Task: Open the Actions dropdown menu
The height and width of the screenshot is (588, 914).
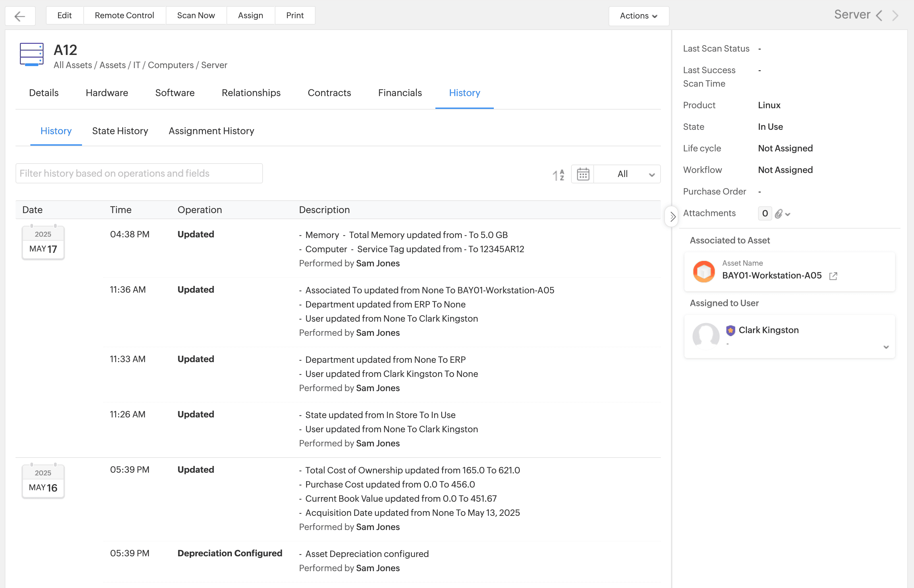Action: tap(638, 16)
